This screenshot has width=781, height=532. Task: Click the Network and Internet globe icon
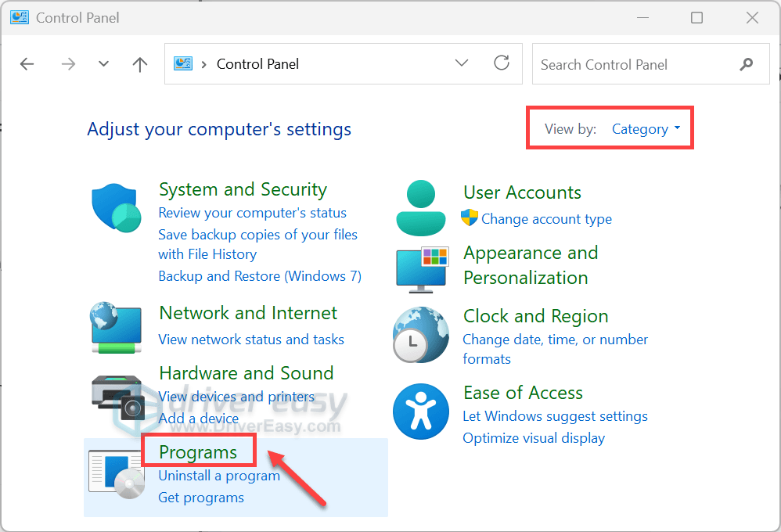point(116,327)
